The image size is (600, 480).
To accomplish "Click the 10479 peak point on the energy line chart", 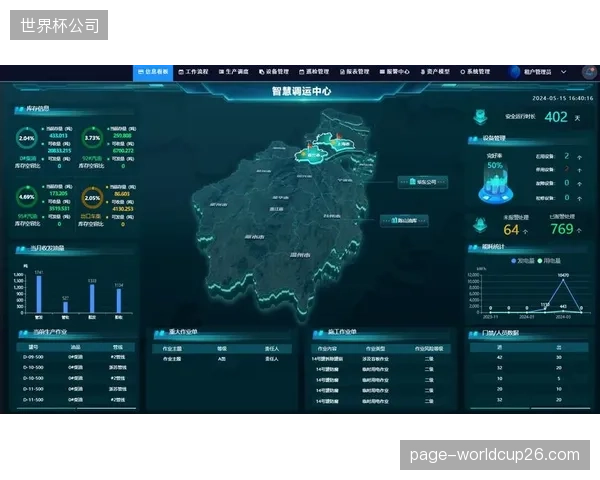I will click(563, 280).
